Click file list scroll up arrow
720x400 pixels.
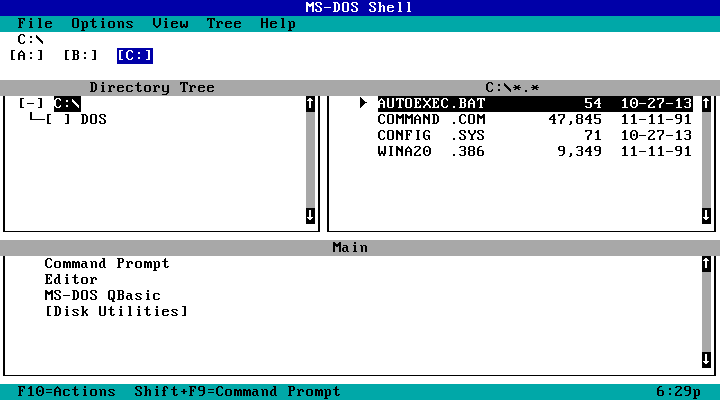point(706,103)
